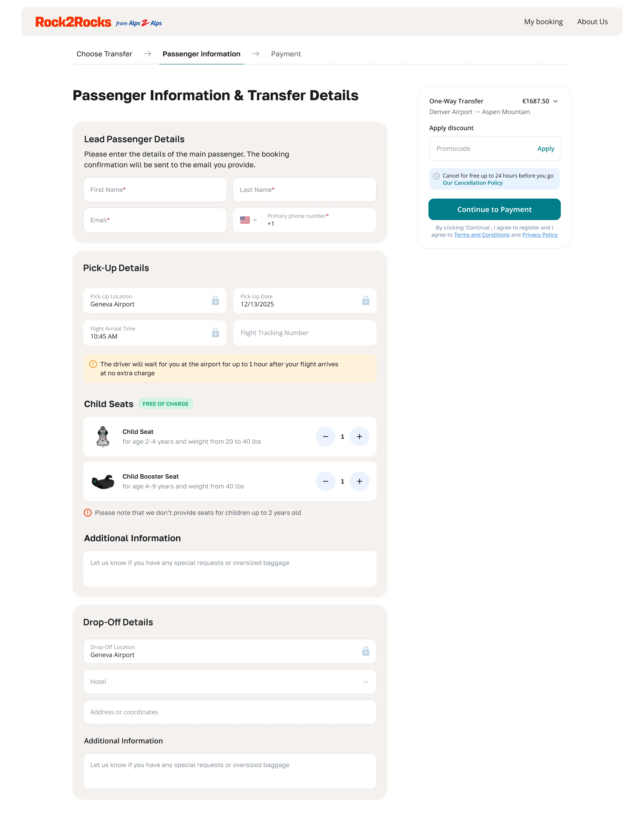This screenshot has width=644, height=823.
Task: Increase the Child Seat quantity
Action: click(359, 436)
